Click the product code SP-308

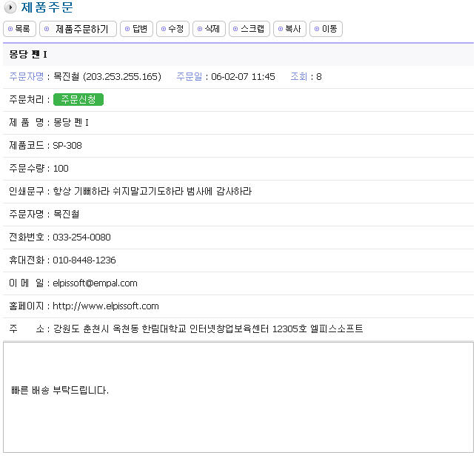click(x=67, y=145)
